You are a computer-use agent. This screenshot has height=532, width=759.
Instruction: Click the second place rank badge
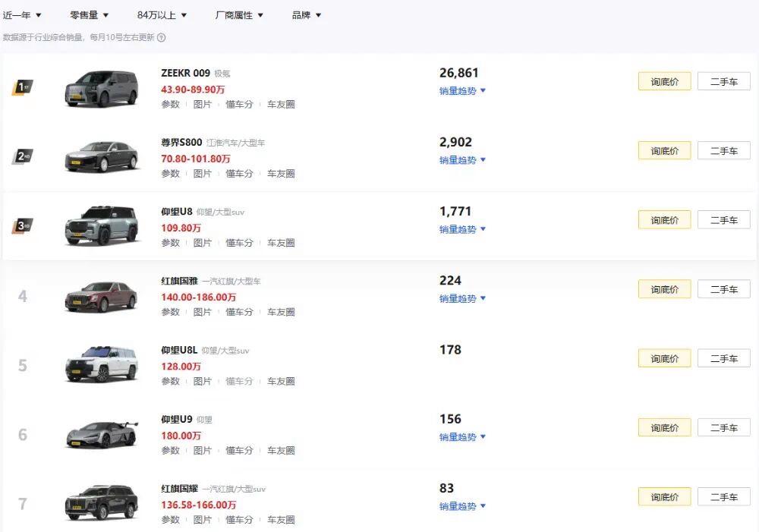pyautogui.click(x=22, y=156)
